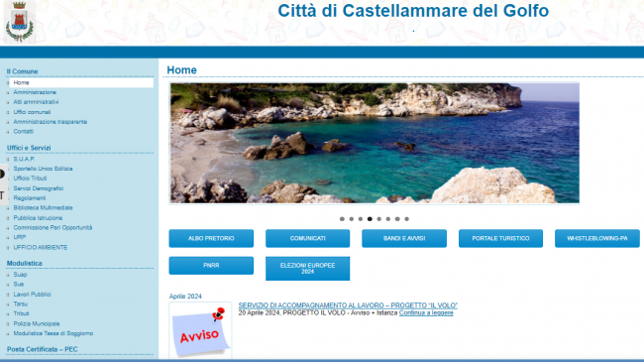Open the PNRR button

coord(211,266)
